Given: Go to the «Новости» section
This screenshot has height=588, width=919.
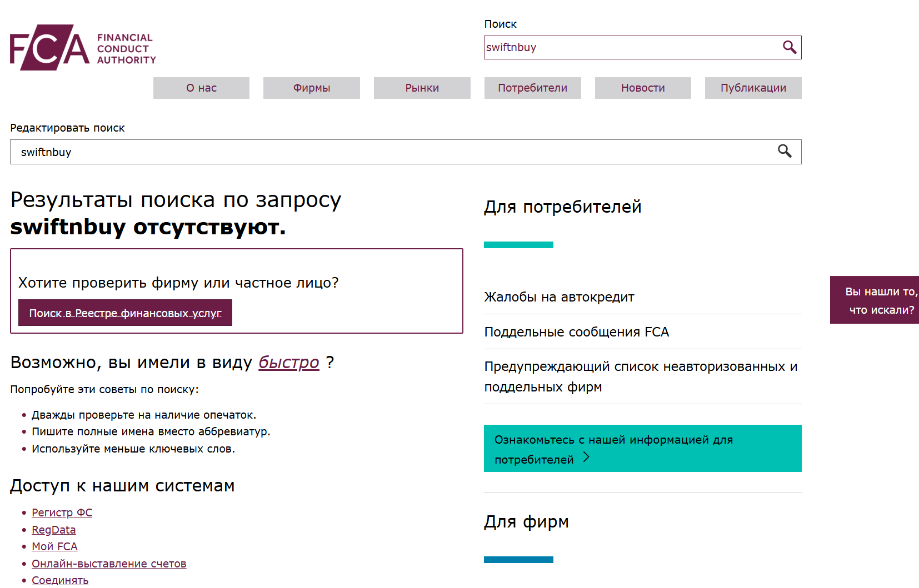Looking at the screenshot, I should pos(642,88).
